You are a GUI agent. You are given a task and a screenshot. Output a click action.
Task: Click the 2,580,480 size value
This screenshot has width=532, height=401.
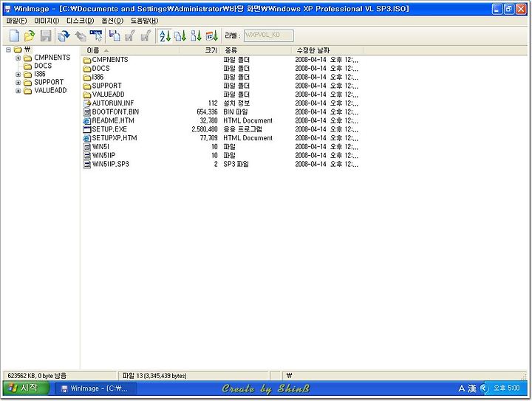pyautogui.click(x=205, y=129)
